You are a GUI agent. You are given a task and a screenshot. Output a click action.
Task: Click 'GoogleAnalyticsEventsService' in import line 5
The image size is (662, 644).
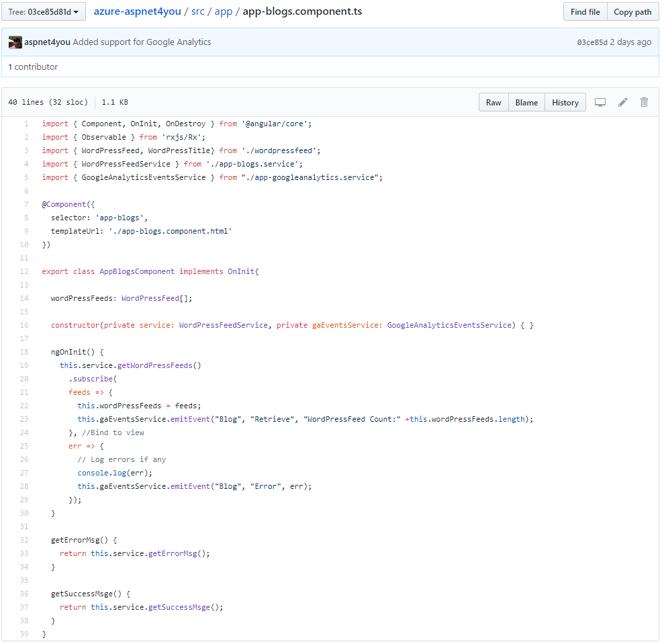coord(144,178)
